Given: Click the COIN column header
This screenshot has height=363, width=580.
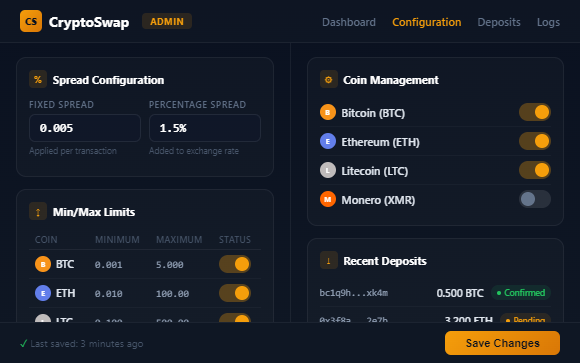Looking at the screenshot, I should tap(46, 239).
